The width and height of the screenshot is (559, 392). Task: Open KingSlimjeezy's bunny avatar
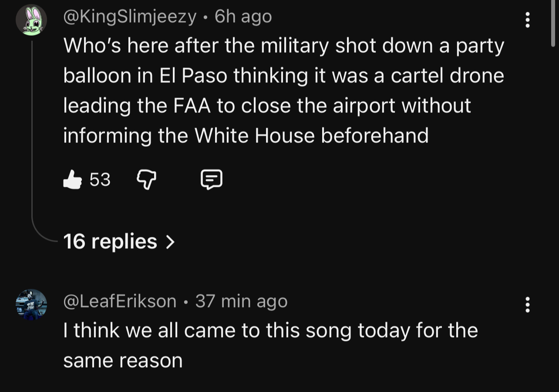click(x=31, y=20)
